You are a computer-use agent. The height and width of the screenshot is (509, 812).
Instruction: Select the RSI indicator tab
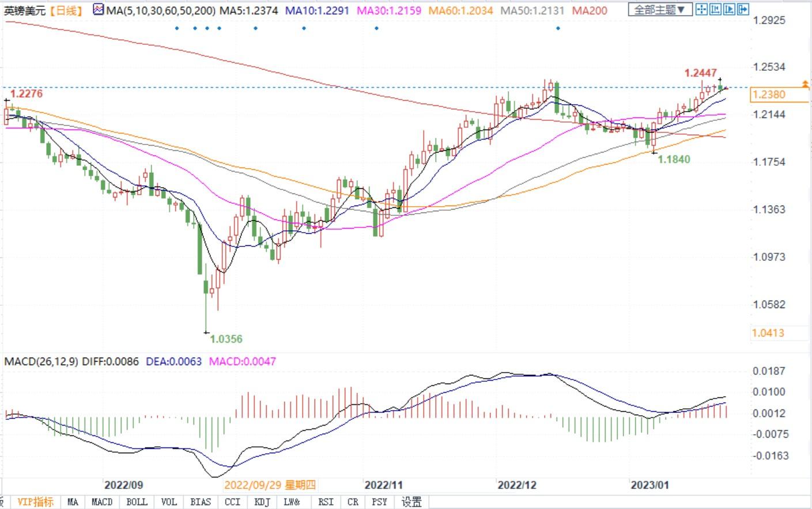(x=326, y=502)
